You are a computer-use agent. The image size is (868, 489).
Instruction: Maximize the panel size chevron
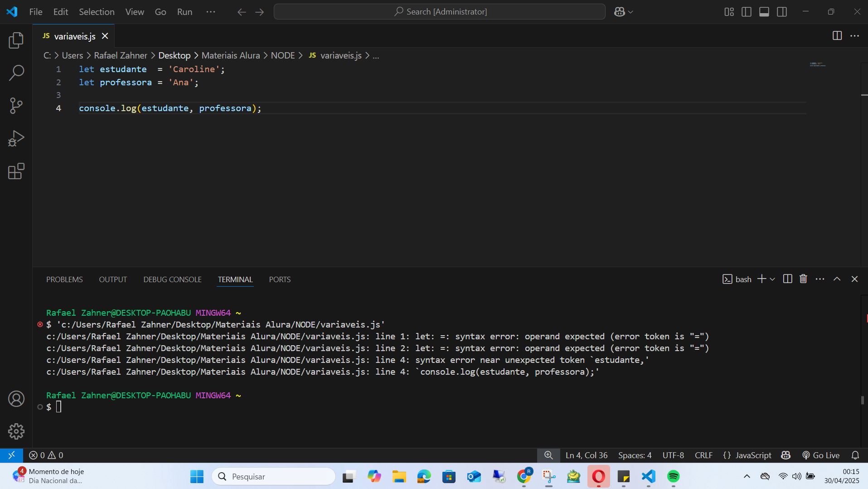click(837, 279)
